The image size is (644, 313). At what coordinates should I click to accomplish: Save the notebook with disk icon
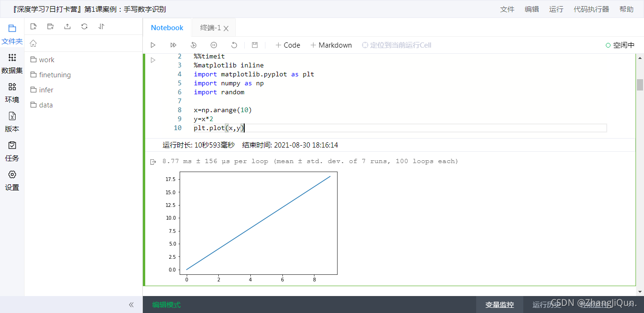point(255,45)
